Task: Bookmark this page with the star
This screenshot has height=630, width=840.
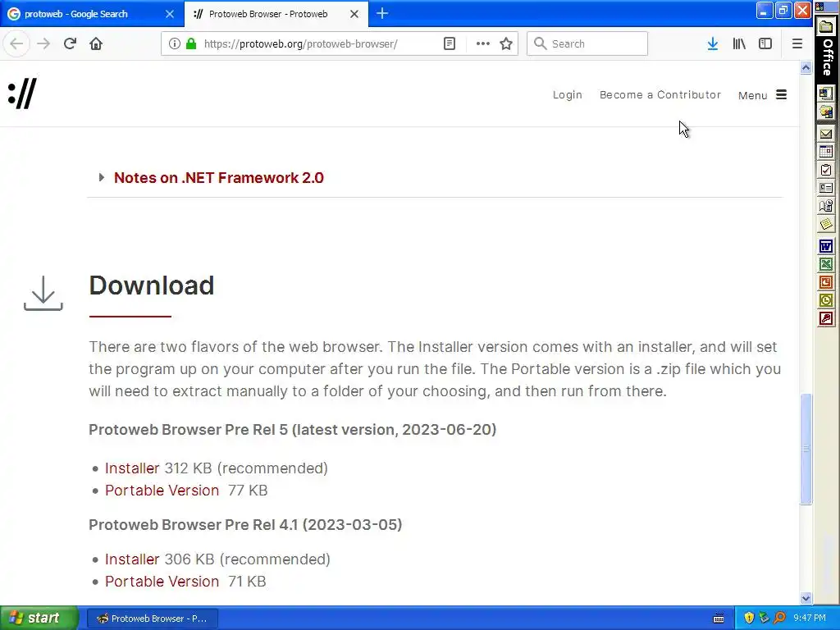Action: (505, 43)
